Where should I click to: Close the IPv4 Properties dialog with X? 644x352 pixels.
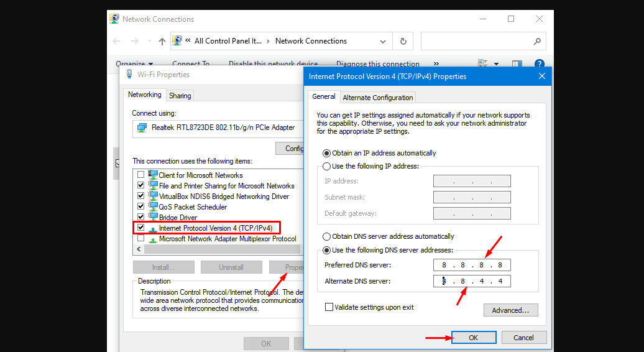pyautogui.click(x=541, y=76)
